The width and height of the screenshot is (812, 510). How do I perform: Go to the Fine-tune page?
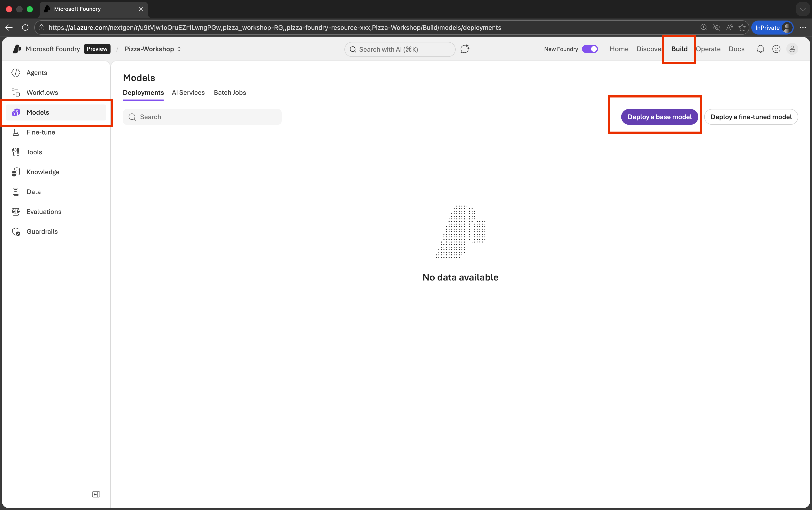(40, 132)
